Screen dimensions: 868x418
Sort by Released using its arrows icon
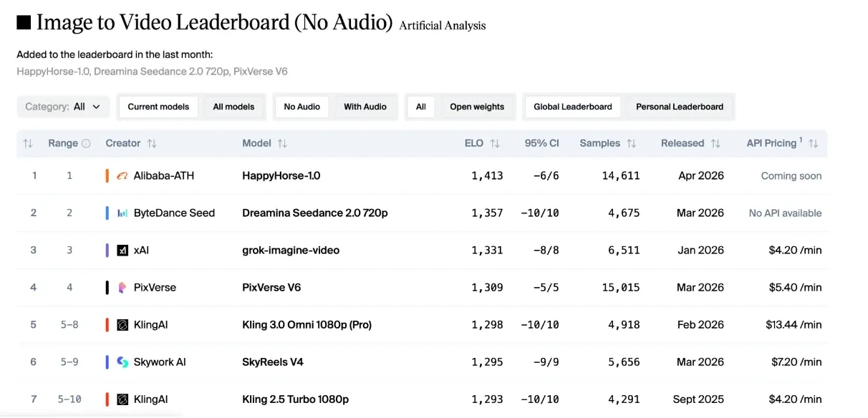[715, 144]
